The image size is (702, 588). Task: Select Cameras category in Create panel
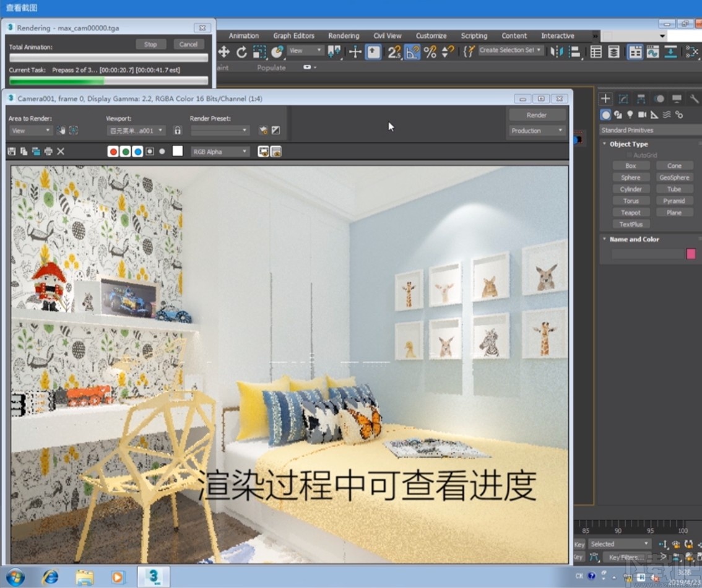tap(642, 115)
